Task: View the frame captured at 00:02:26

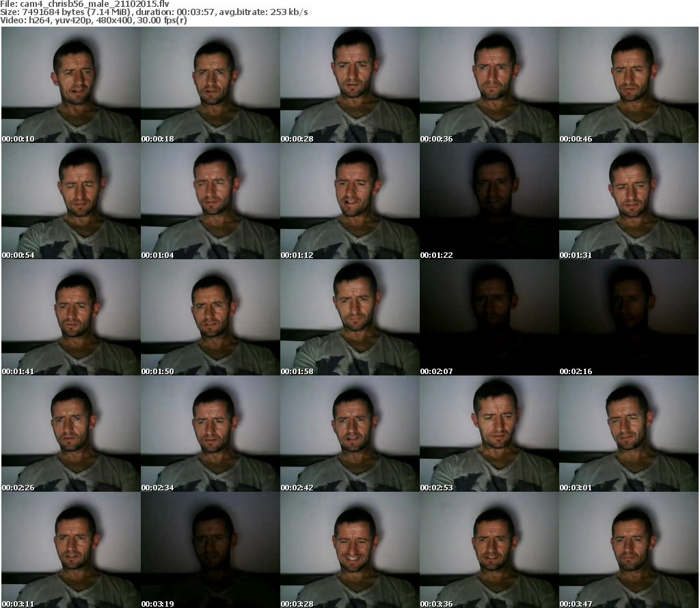Action: 71,434
